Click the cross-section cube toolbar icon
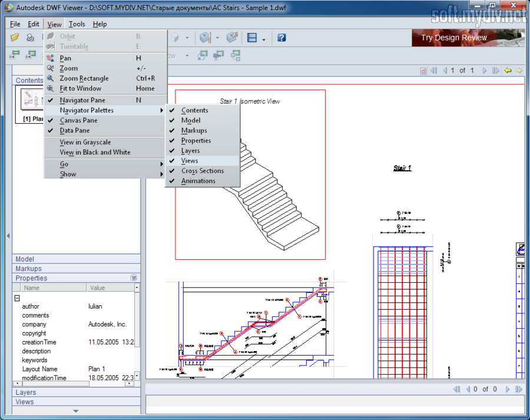Image resolution: width=530 pixels, height=420 pixels. pos(205,37)
